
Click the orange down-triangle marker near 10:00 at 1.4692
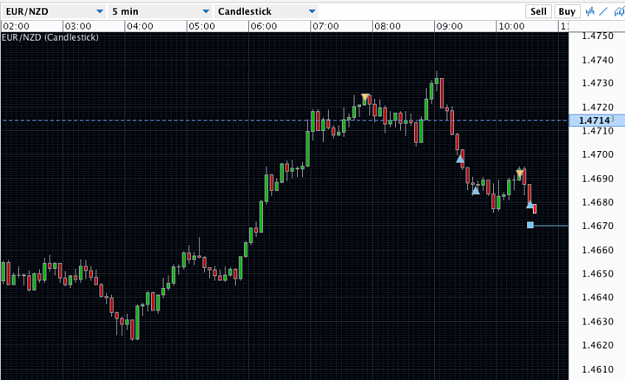[x=519, y=173]
